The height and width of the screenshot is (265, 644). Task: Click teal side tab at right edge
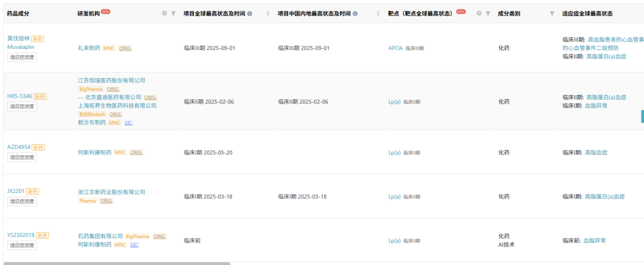click(642, 116)
